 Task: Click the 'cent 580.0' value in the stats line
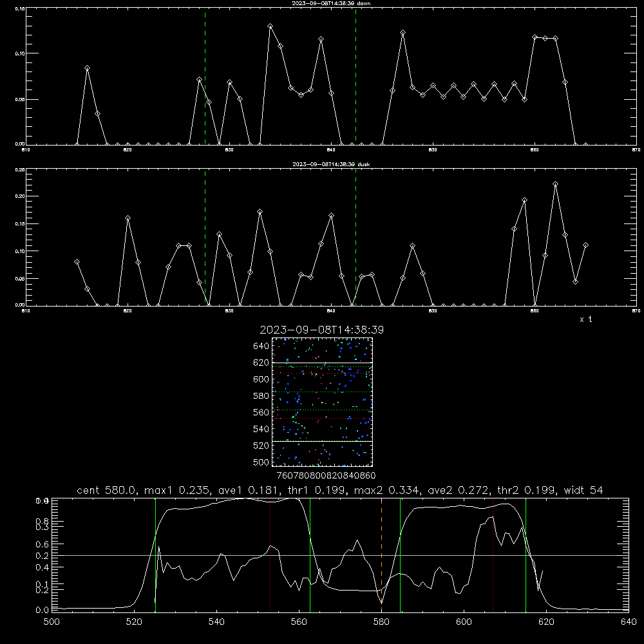(x=106, y=490)
